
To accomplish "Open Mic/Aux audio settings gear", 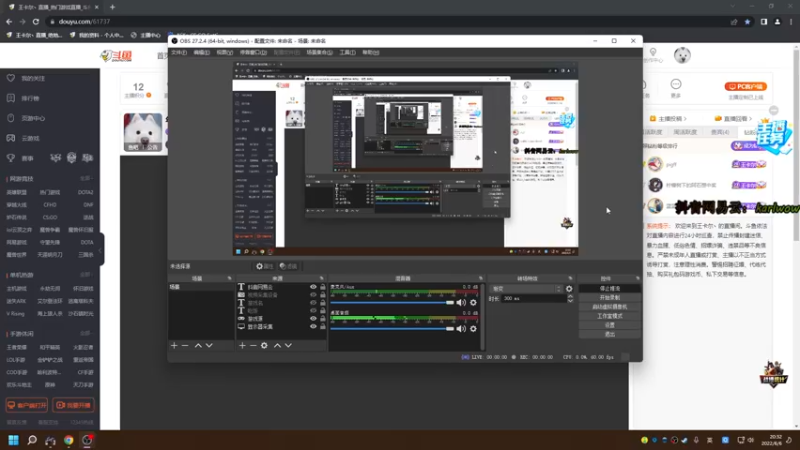I will pyautogui.click(x=473, y=303).
